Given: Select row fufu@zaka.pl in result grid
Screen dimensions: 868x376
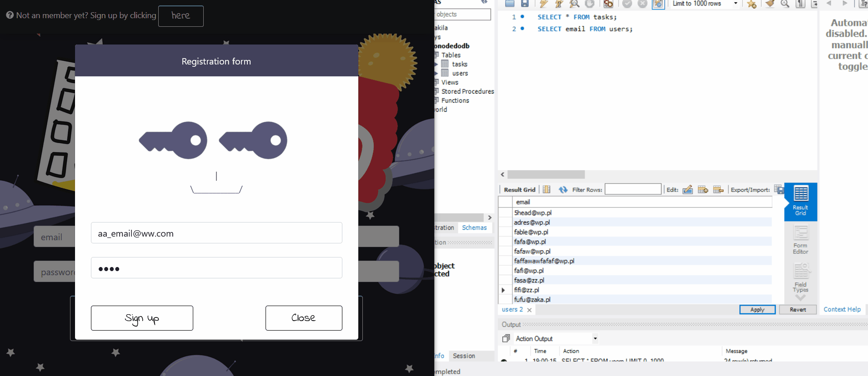Looking at the screenshot, I should point(642,299).
